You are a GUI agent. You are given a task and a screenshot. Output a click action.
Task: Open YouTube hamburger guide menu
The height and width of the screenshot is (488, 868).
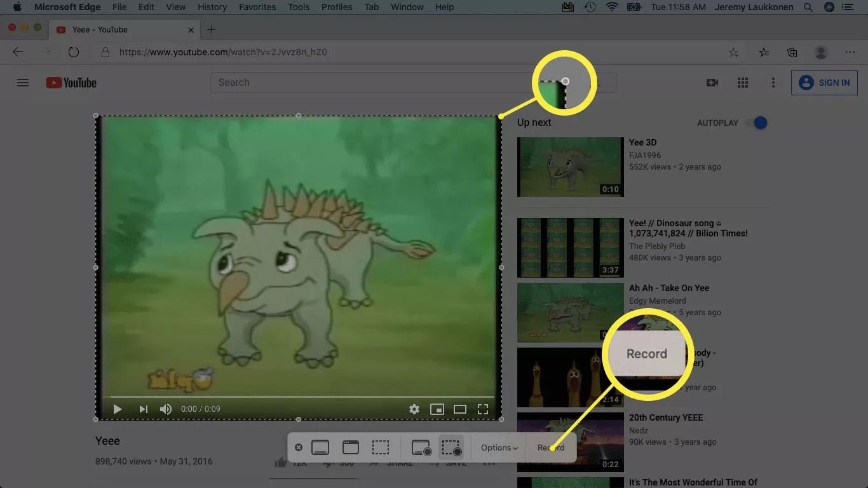point(23,83)
